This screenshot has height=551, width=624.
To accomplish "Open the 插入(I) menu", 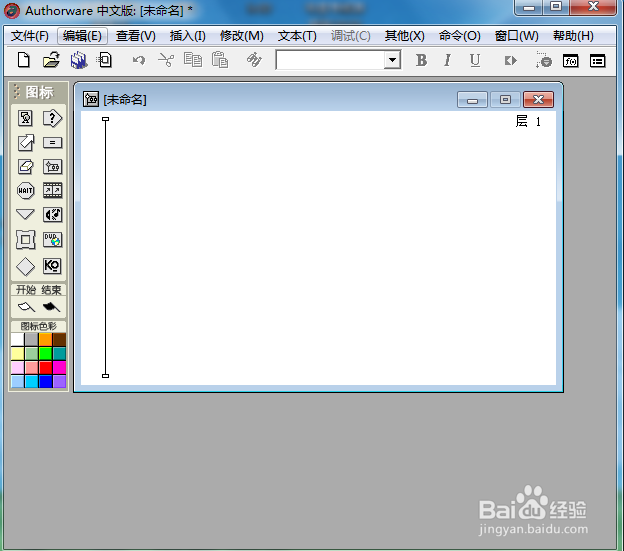I will [x=187, y=36].
